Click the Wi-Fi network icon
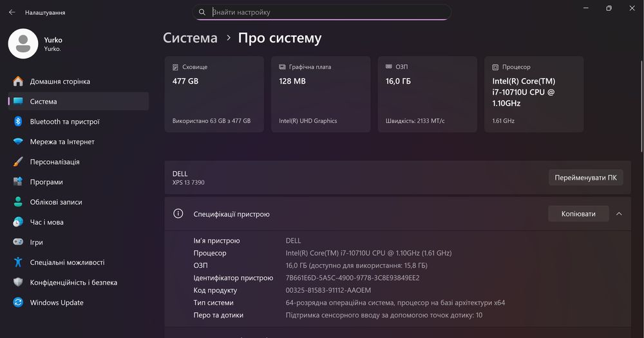Image resolution: width=644 pixels, height=338 pixels. (x=18, y=141)
